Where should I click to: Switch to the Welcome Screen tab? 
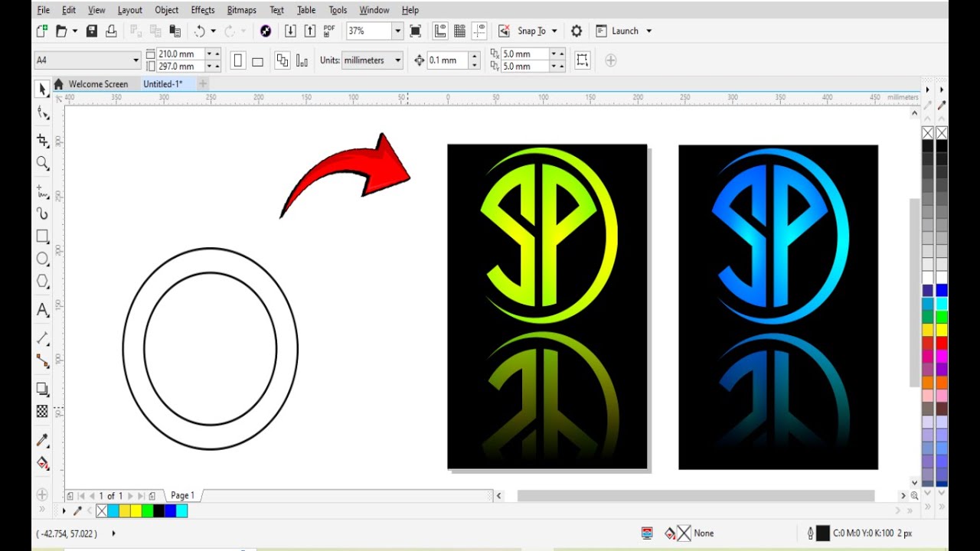tap(98, 84)
